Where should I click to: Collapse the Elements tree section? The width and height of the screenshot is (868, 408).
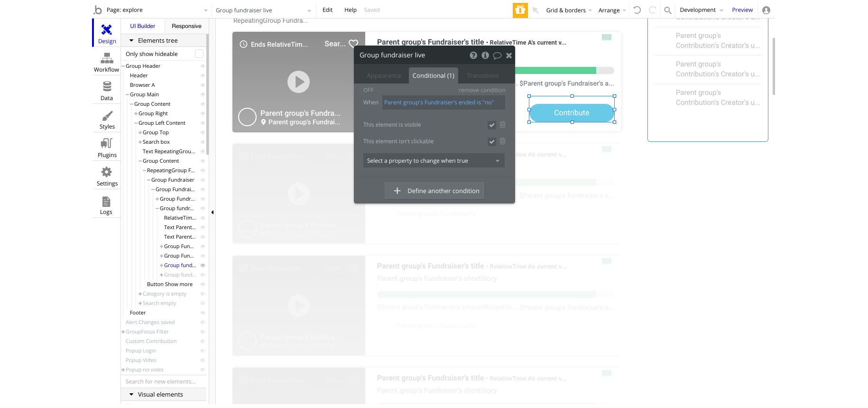(131, 41)
